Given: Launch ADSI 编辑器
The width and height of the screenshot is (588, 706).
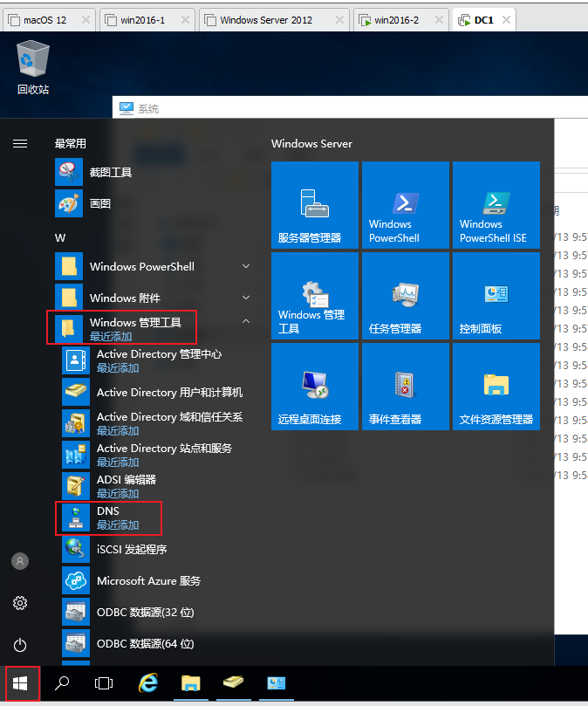Looking at the screenshot, I should pos(156,486).
